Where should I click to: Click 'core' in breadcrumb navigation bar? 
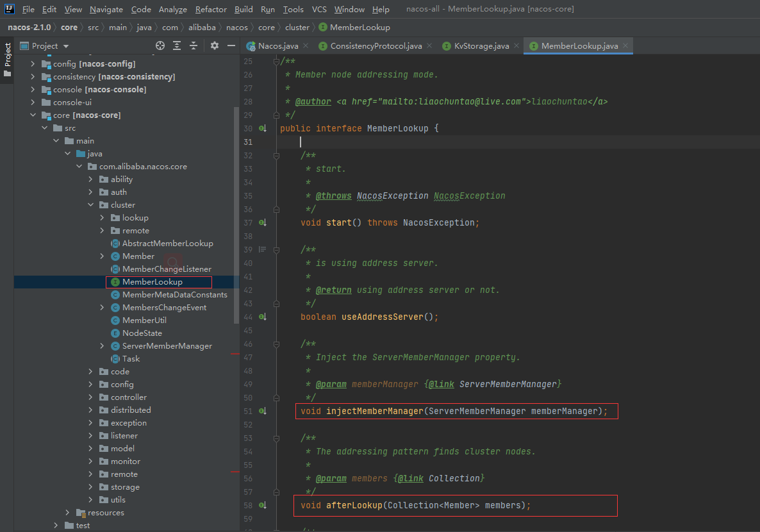69,28
